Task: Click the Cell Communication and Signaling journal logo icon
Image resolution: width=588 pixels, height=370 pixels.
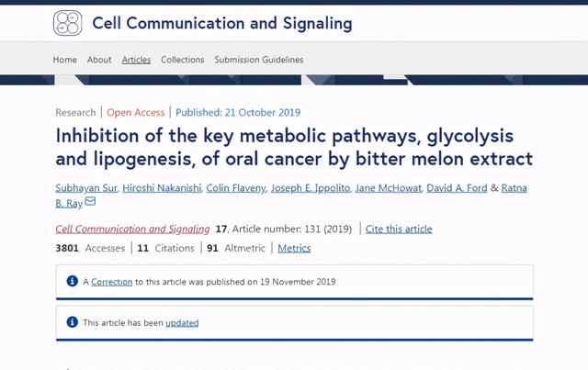Action: (68, 23)
